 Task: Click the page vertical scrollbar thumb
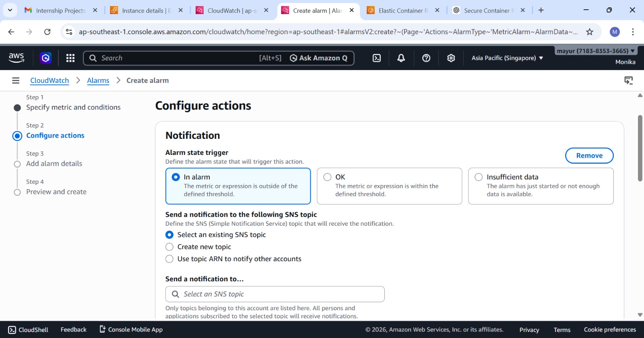pyautogui.click(x=640, y=148)
